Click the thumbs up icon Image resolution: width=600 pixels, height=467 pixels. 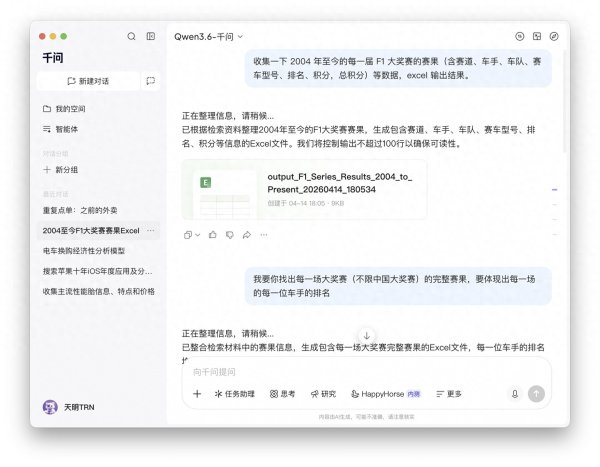point(213,235)
